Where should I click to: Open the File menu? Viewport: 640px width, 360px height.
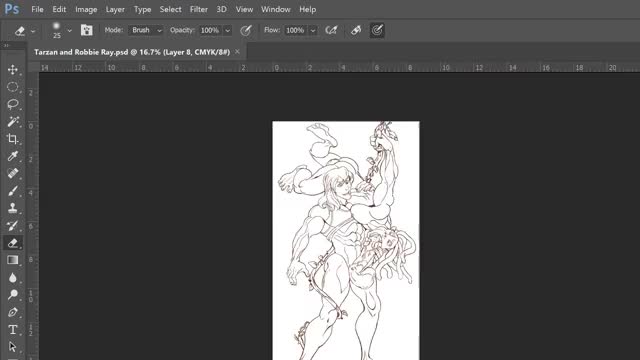click(37, 9)
